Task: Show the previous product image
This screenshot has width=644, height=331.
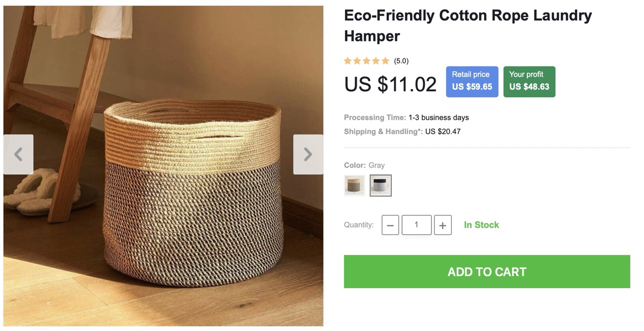Action: tap(19, 154)
